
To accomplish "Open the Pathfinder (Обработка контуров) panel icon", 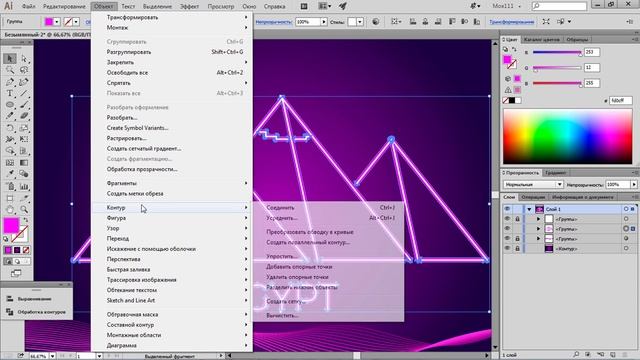I will (10, 312).
